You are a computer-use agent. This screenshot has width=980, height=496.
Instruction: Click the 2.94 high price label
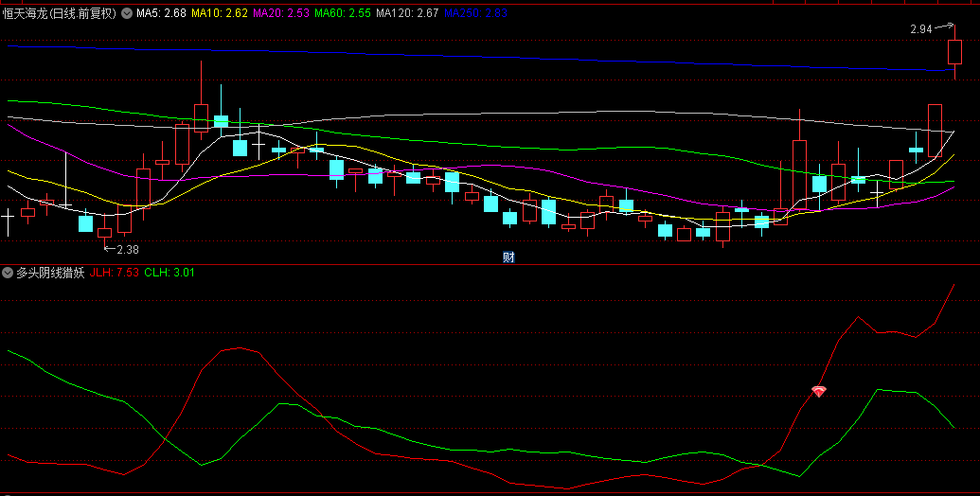pos(921,28)
